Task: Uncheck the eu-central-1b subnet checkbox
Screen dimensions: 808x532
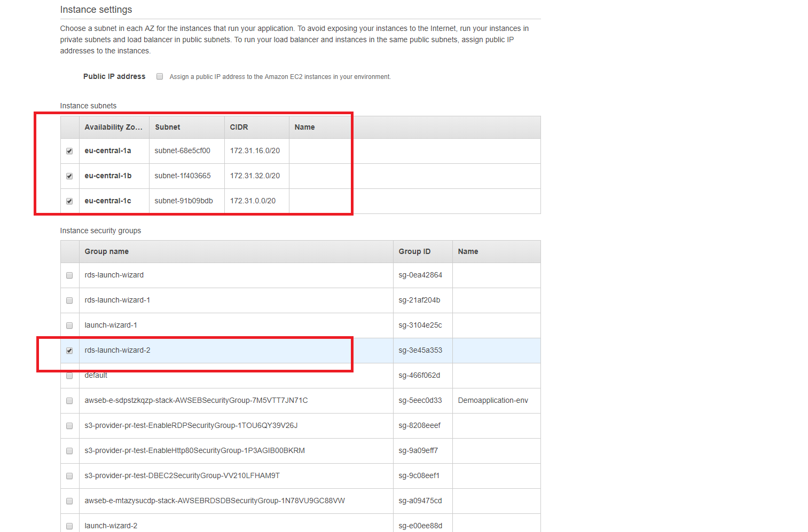Action: pyautogui.click(x=69, y=176)
